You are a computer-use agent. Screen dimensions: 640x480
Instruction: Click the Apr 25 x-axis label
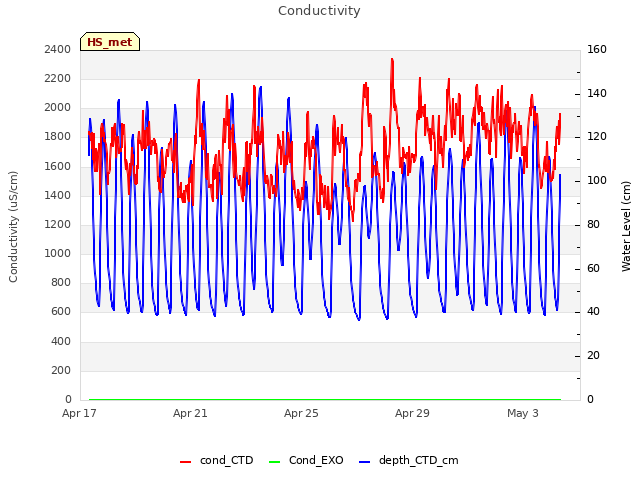pyautogui.click(x=301, y=413)
